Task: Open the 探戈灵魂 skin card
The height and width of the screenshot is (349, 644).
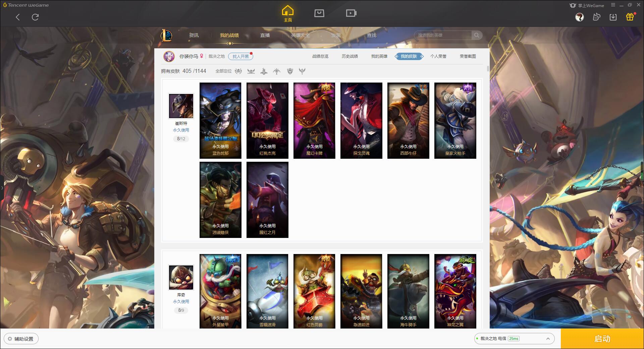Action: click(x=361, y=120)
